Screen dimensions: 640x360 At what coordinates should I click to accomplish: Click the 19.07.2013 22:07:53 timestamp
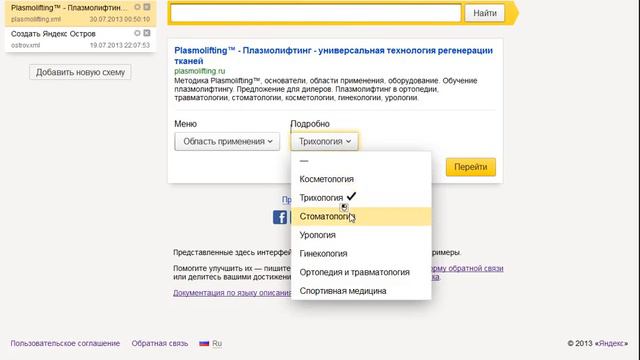point(120,45)
